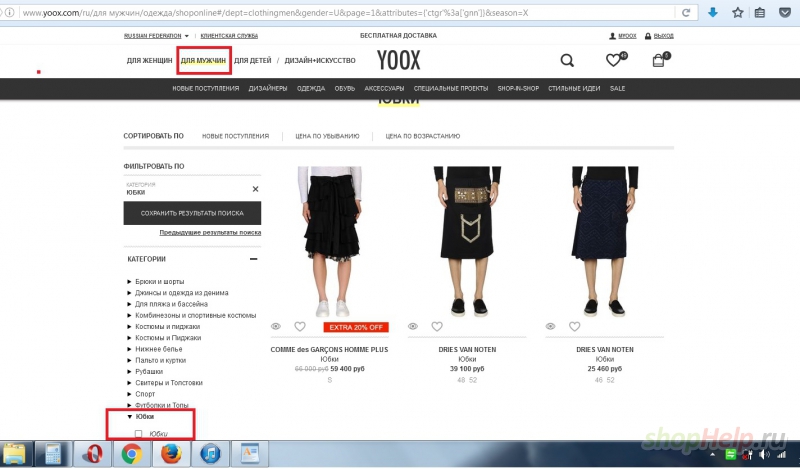Expand the Нижнее белье category
800x469 pixels.
[x=129, y=349]
